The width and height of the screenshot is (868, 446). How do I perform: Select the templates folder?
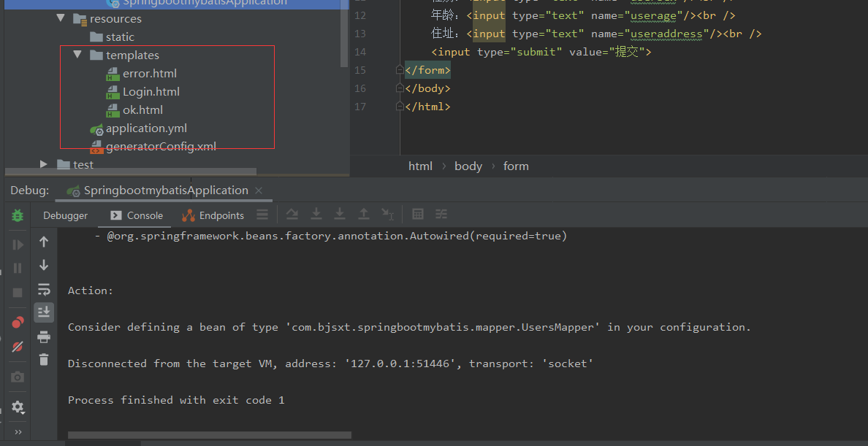point(124,55)
